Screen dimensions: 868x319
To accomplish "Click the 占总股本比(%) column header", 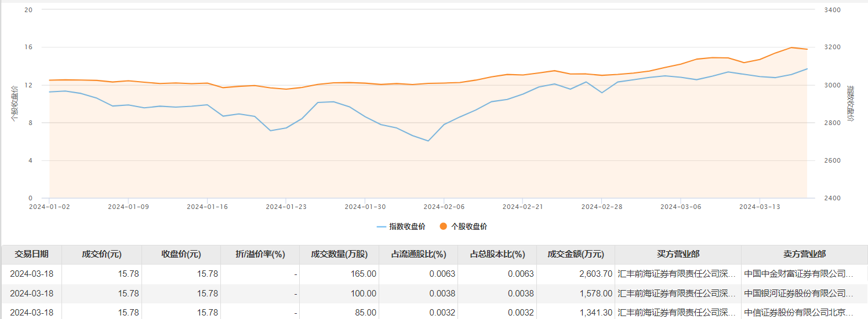I will [497, 254].
